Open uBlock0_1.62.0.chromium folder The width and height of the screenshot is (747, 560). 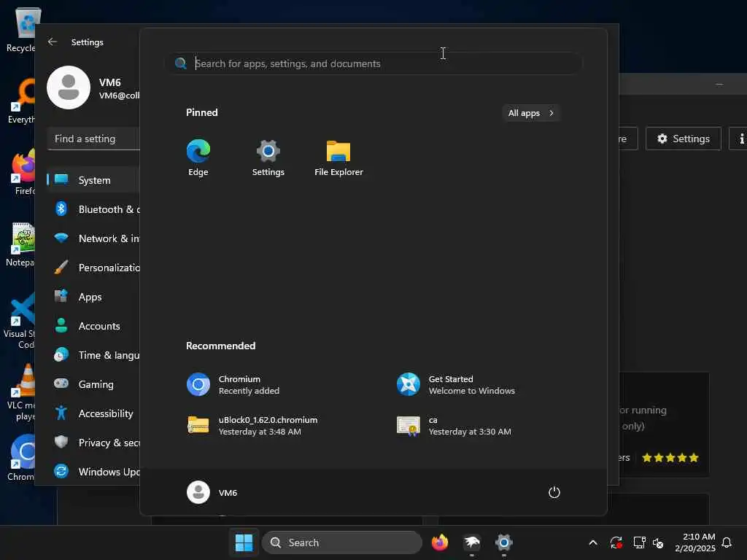(252, 426)
